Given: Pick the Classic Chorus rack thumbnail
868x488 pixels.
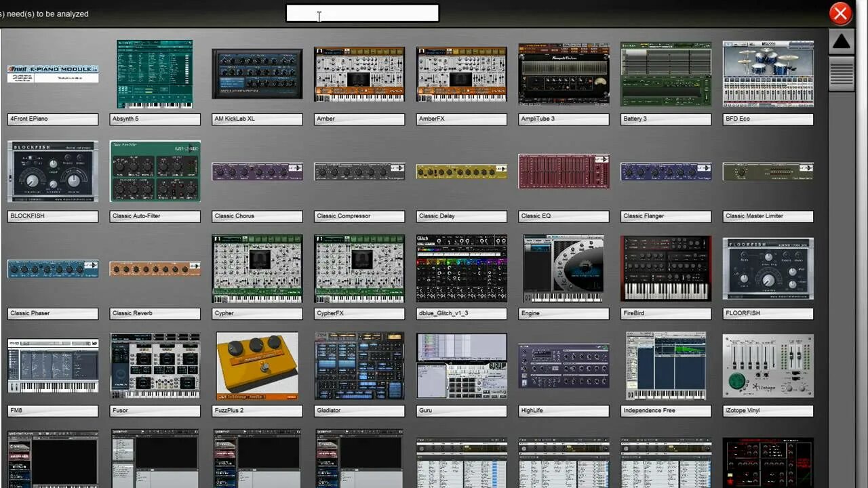Looking at the screenshot, I should [x=257, y=171].
